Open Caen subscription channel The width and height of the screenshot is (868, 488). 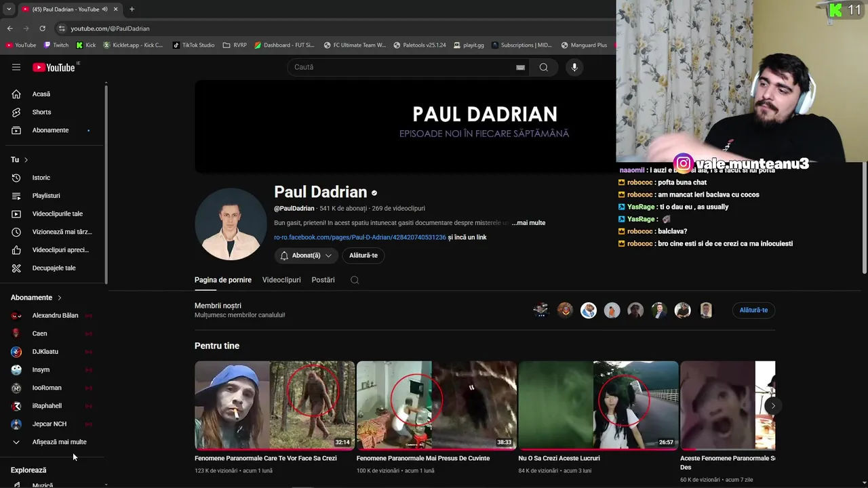pos(53,333)
